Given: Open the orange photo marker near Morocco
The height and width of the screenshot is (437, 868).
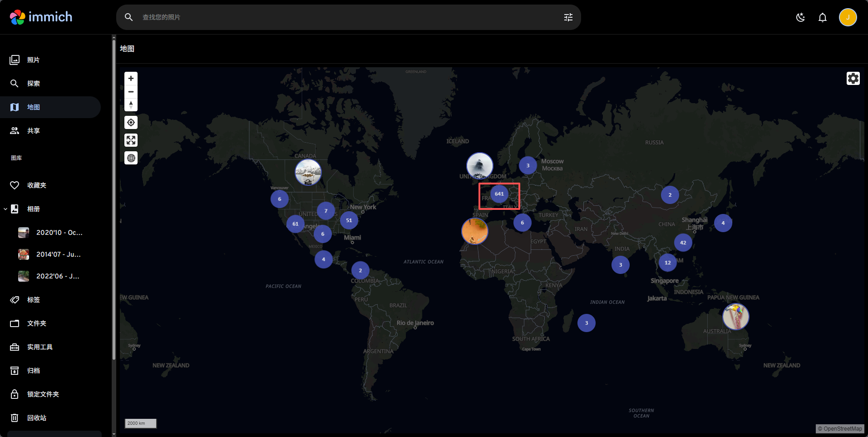Looking at the screenshot, I should pyautogui.click(x=475, y=231).
